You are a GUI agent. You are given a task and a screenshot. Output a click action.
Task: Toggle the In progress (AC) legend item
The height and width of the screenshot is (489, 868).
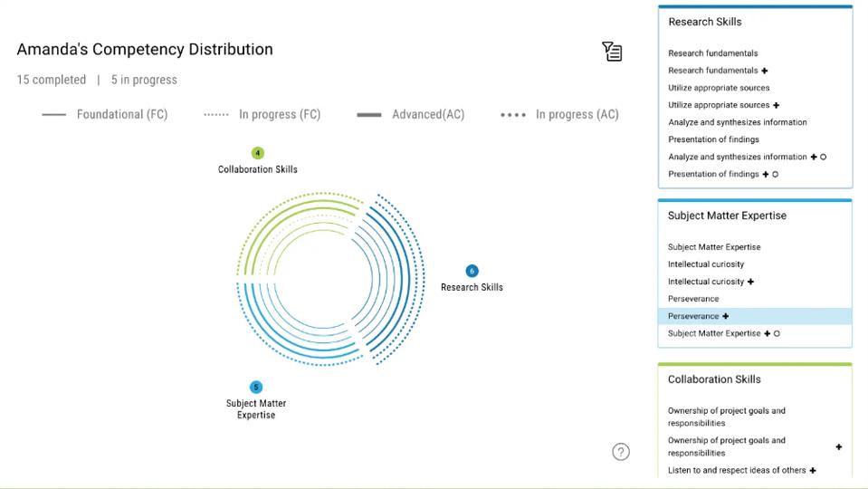click(x=560, y=115)
